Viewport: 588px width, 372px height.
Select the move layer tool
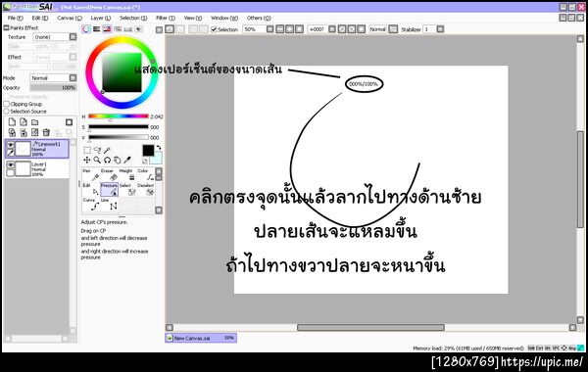click(87, 160)
